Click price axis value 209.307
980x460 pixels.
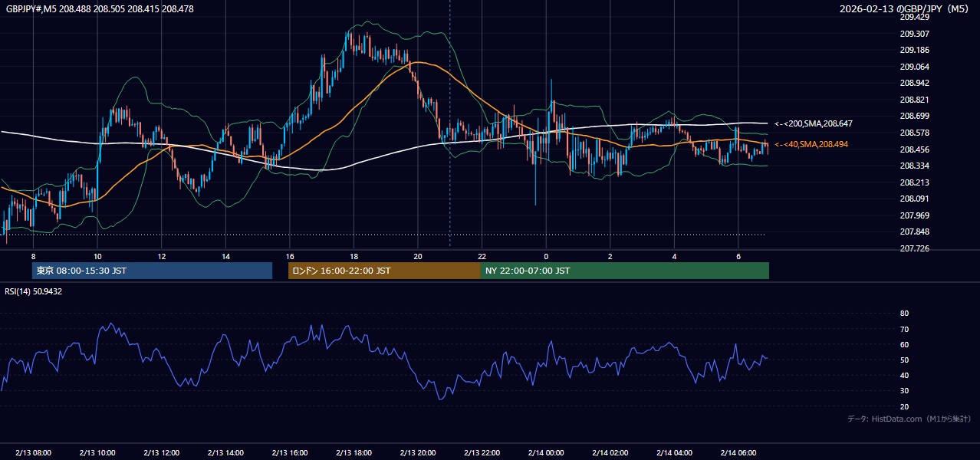point(914,34)
